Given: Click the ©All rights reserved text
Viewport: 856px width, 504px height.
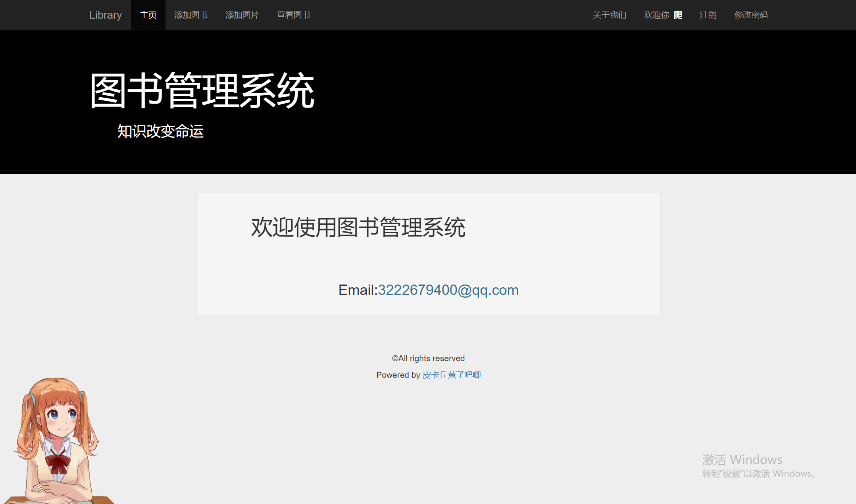Looking at the screenshot, I should (428, 358).
